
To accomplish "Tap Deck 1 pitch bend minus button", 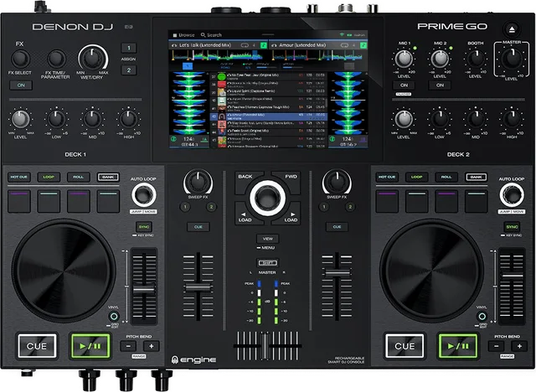I will pyautogui.click(x=128, y=346).
